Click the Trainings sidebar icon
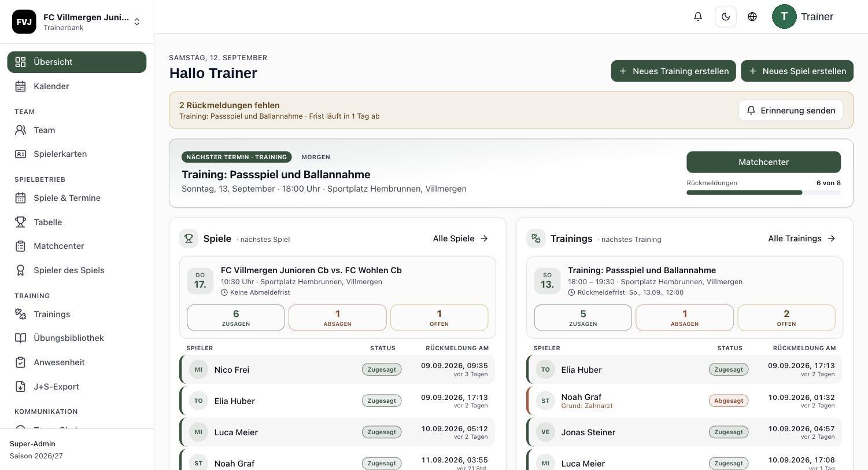 [x=20, y=314]
